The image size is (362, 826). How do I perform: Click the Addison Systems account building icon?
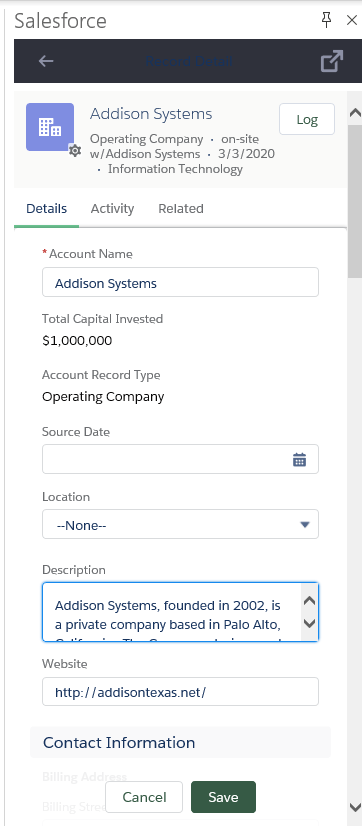click(50, 127)
